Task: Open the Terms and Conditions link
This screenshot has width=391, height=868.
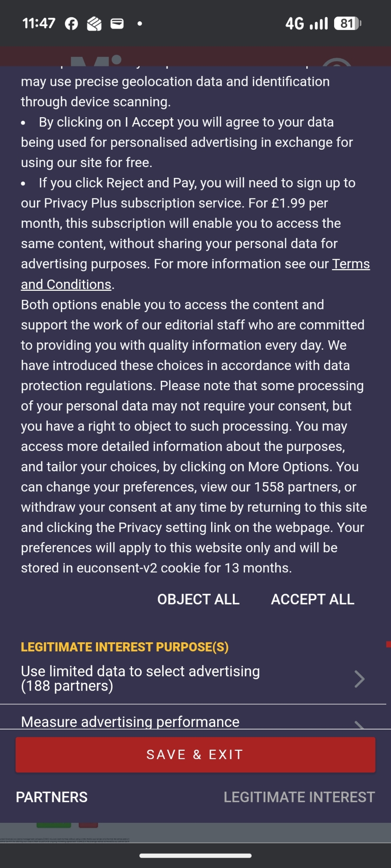Action: coord(351,264)
